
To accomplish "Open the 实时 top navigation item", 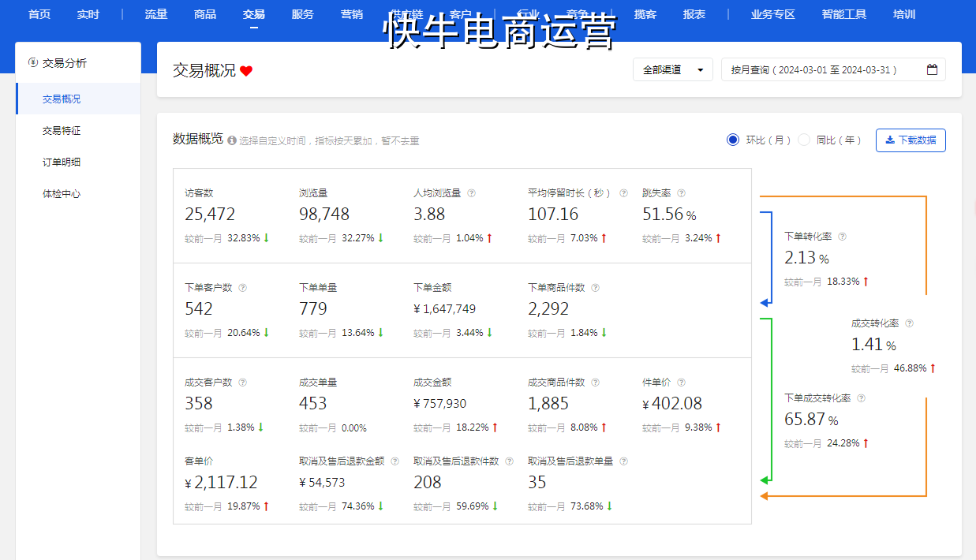I will tap(88, 14).
